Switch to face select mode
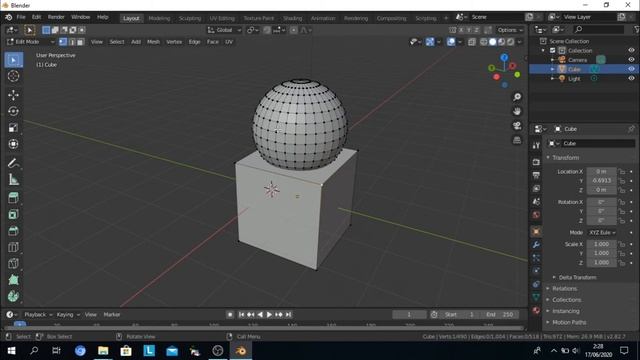Screen dimensions: 640x360 pos(80,42)
